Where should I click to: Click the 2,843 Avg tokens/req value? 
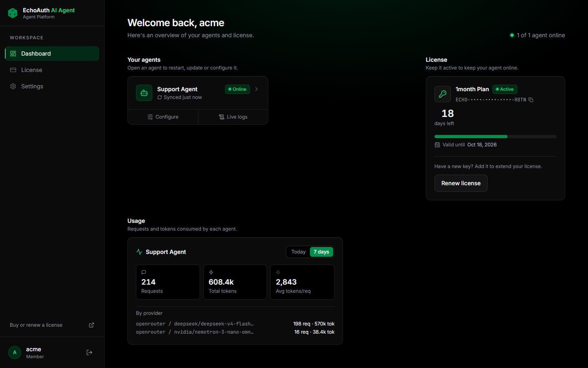click(286, 282)
